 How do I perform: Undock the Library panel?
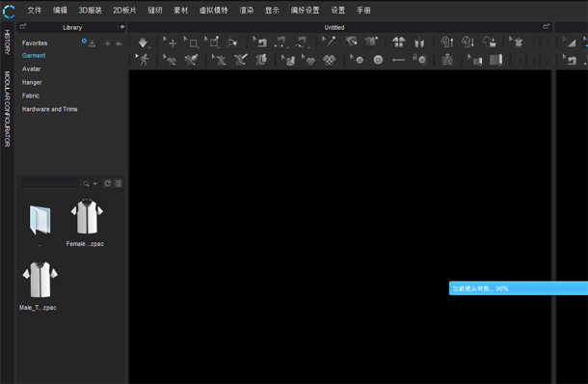23,27
